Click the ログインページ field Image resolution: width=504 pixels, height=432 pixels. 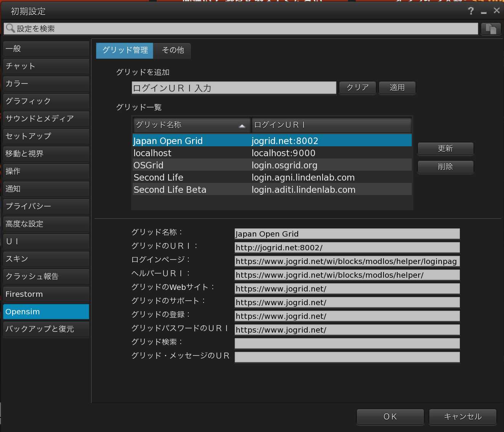click(347, 261)
